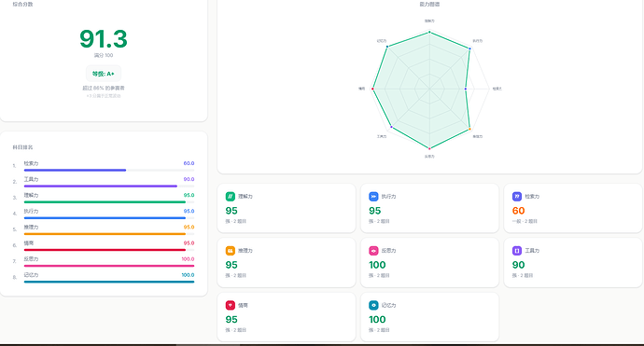The image size is (644, 346).
Task: Click the 满分 100 caption under the score
Action: pyautogui.click(x=104, y=55)
